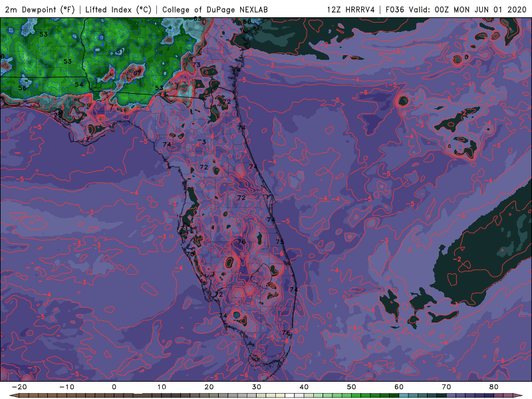Click the '12Z HRRRV4' model run label
The width and height of the screenshot is (532, 399).
(351, 9)
